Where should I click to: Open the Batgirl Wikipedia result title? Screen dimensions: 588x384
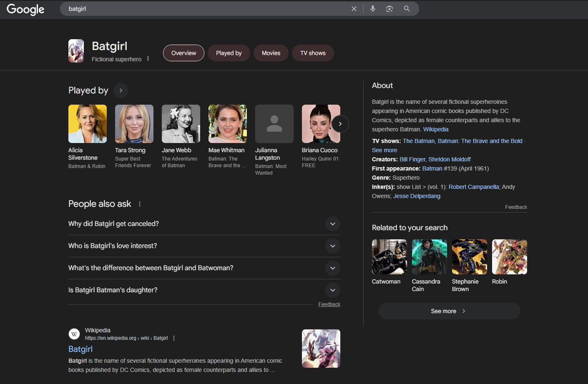80,349
